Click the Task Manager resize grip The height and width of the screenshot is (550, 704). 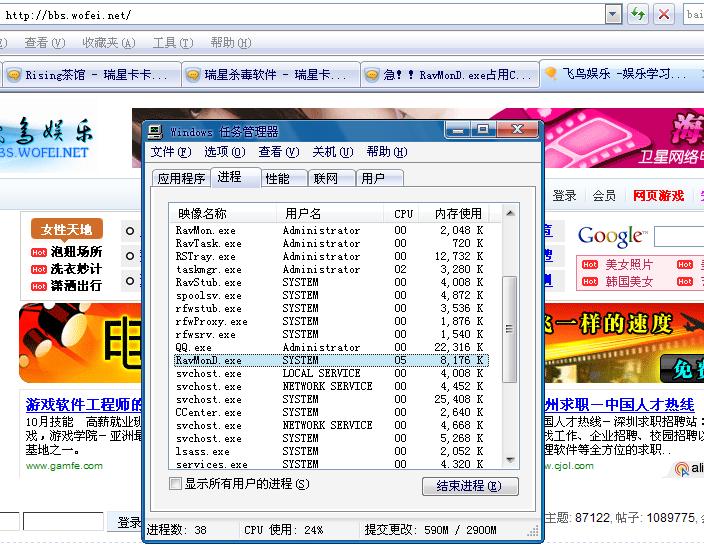[x=533, y=532]
